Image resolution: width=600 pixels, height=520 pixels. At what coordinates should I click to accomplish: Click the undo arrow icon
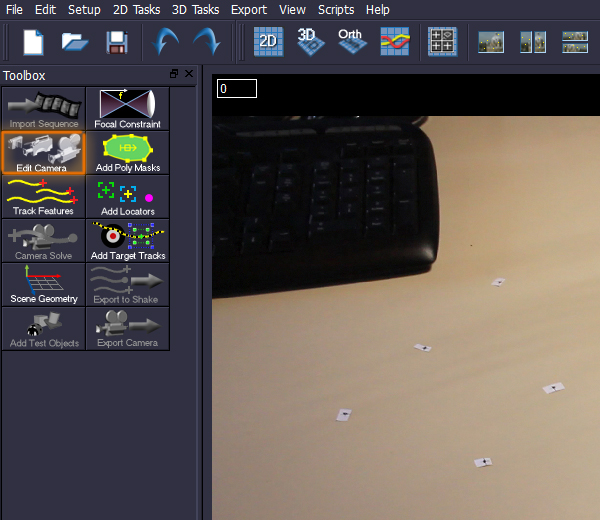[x=165, y=41]
